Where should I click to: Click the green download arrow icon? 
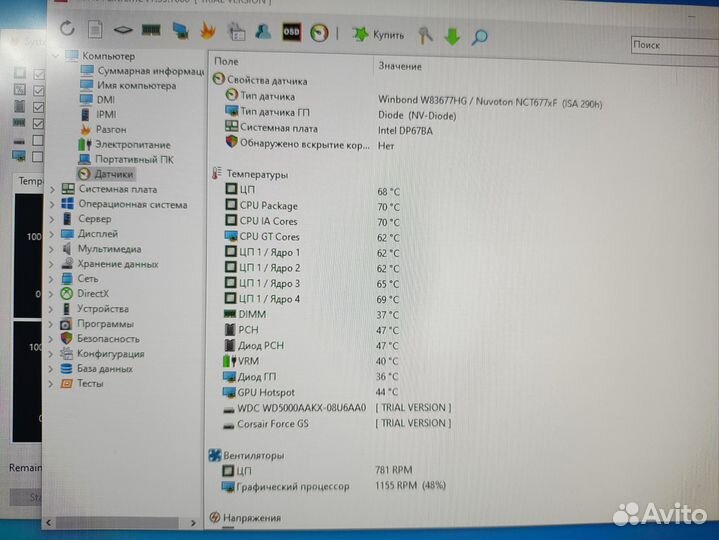(452, 37)
